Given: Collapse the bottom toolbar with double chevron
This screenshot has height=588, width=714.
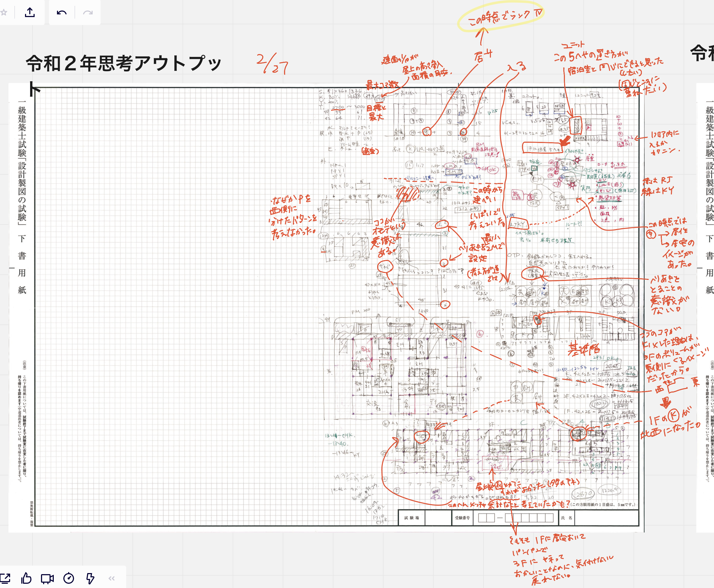Looking at the screenshot, I should pyautogui.click(x=112, y=578).
